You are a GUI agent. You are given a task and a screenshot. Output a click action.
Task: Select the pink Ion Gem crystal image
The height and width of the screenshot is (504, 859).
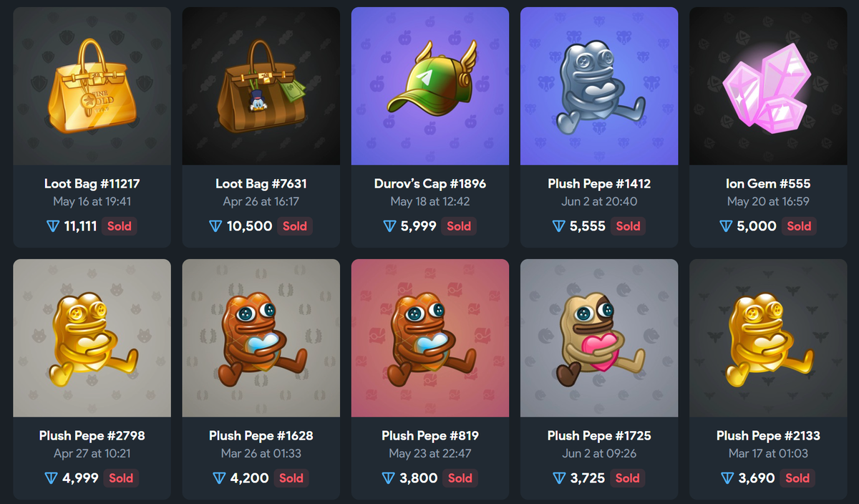(x=768, y=86)
